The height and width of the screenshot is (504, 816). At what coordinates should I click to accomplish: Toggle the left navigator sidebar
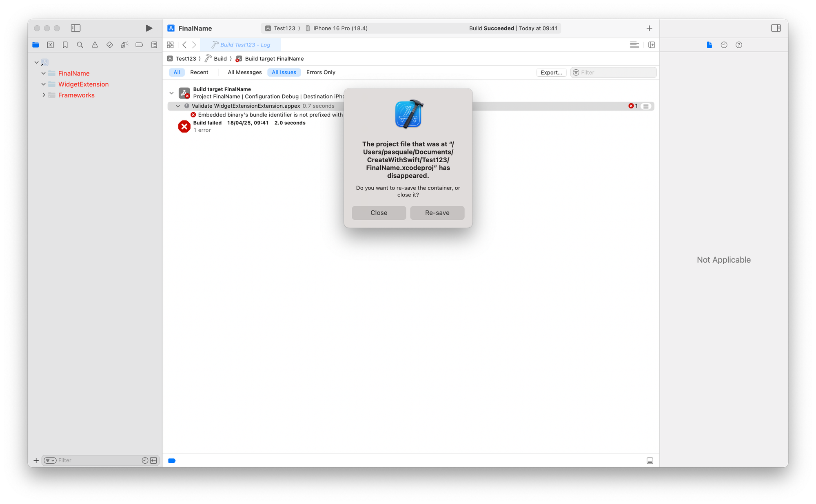75,28
